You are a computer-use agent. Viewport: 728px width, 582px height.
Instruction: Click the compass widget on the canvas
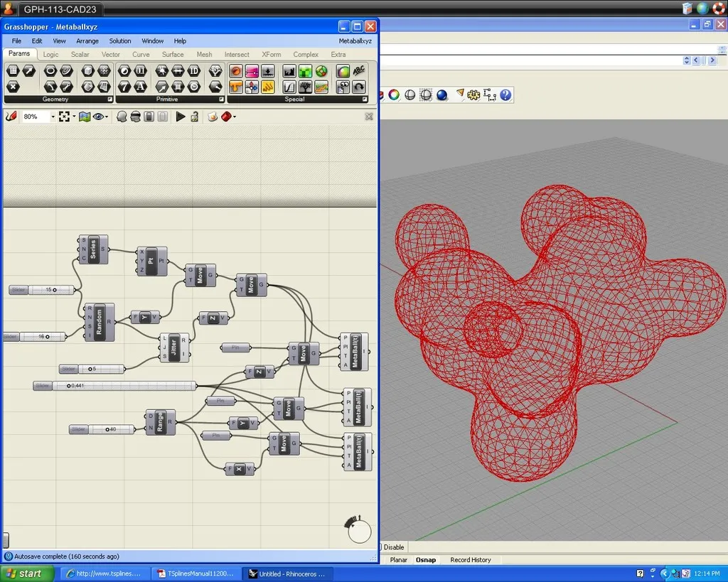pos(358,529)
